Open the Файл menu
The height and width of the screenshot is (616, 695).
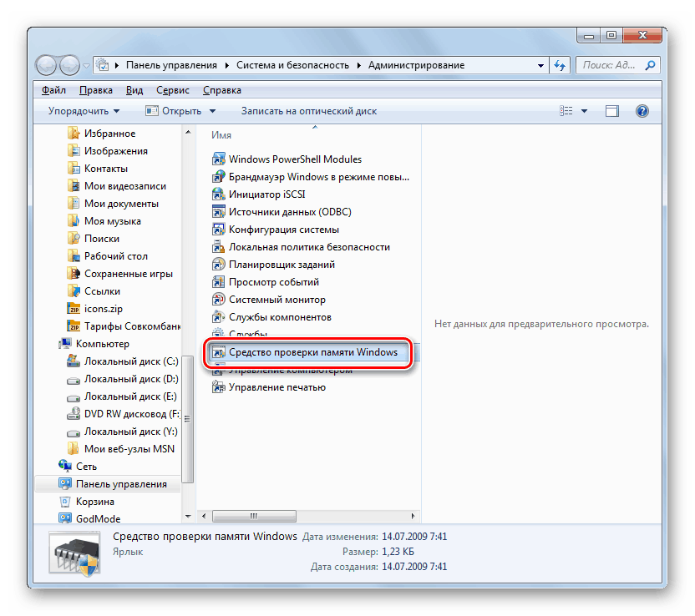[x=53, y=90]
